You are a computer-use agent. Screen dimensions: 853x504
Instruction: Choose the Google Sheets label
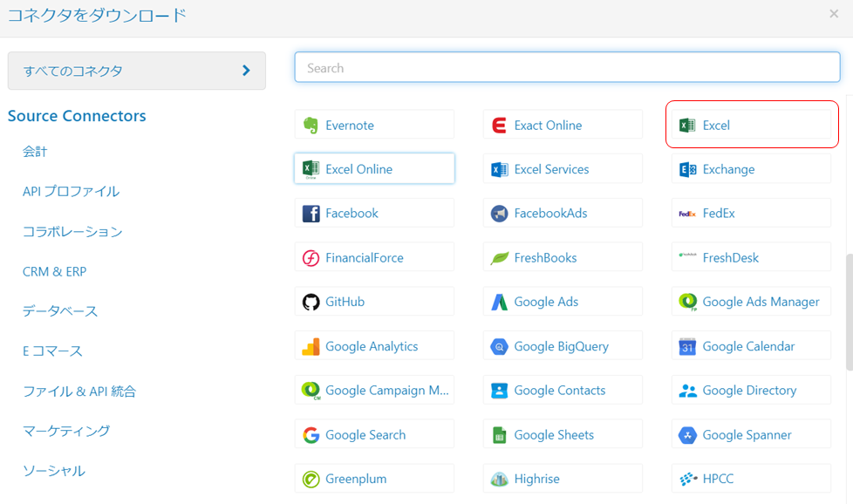click(x=554, y=435)
